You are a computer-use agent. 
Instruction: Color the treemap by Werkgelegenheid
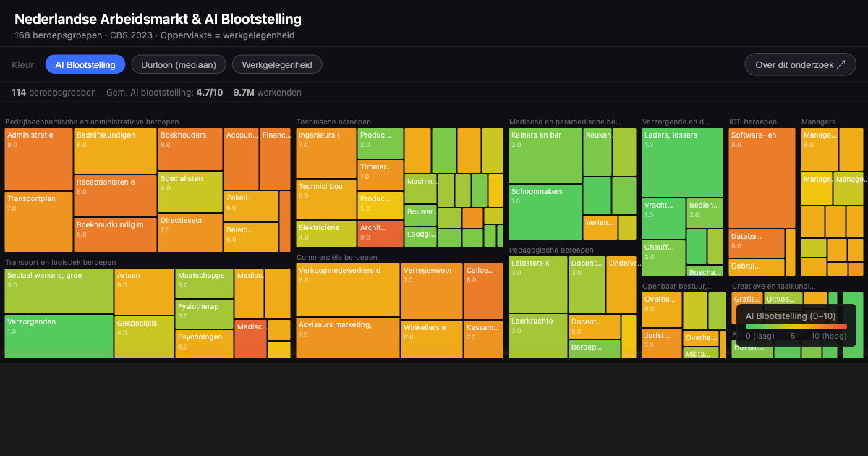click(277, 65)
